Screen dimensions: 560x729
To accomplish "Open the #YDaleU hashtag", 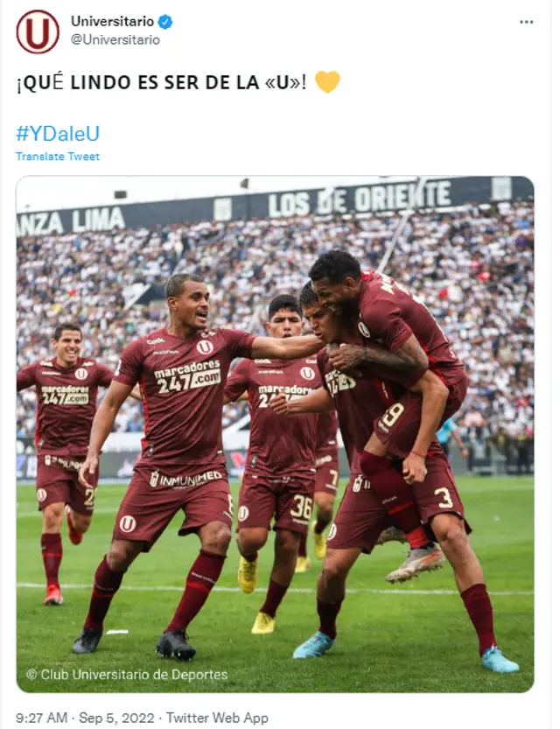I will [58, 133].
